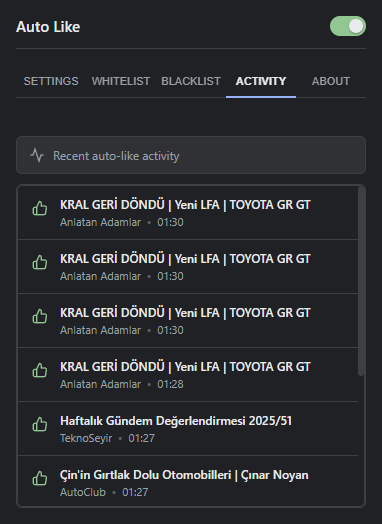Click the activity list scrollbar thumb

pyautogui.click(x=361, y=281)
